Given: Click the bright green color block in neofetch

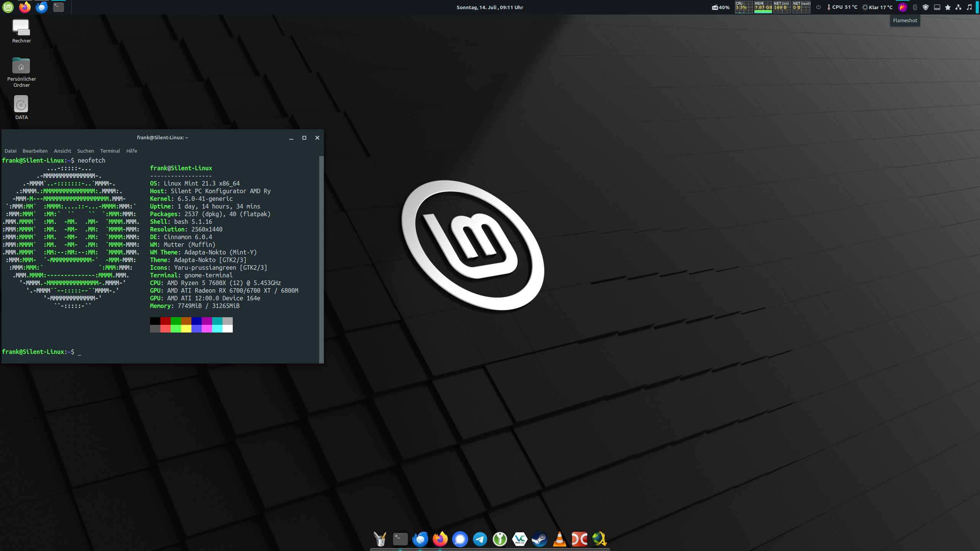Looking at the screenshot, I should click(x=176, y=329).
